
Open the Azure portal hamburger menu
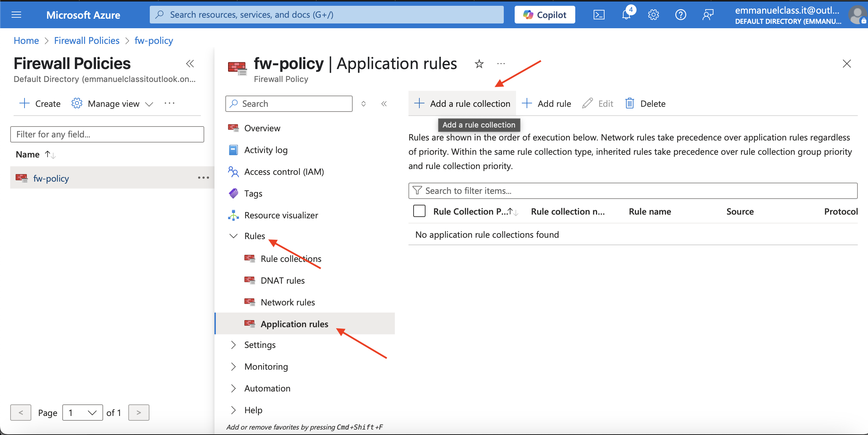click(x=16, y=15)
